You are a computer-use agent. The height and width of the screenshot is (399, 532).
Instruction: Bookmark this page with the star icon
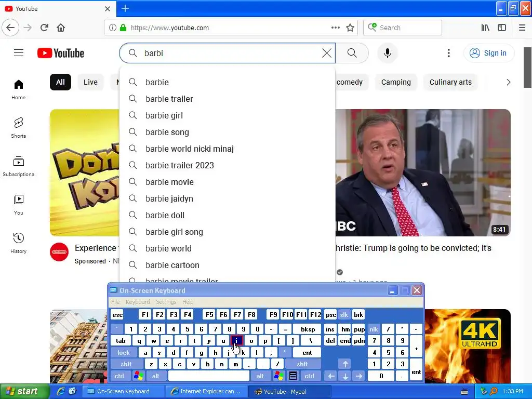(350, 28)
